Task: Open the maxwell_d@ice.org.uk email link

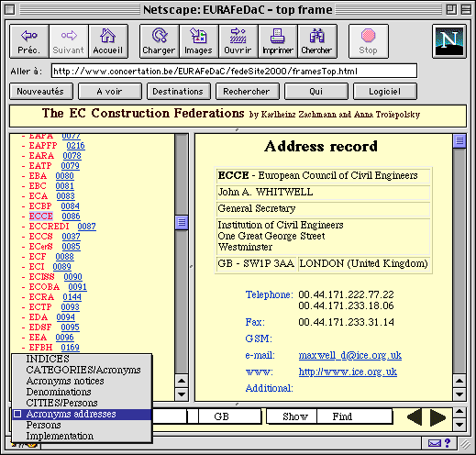Action: tap(350, 355)
